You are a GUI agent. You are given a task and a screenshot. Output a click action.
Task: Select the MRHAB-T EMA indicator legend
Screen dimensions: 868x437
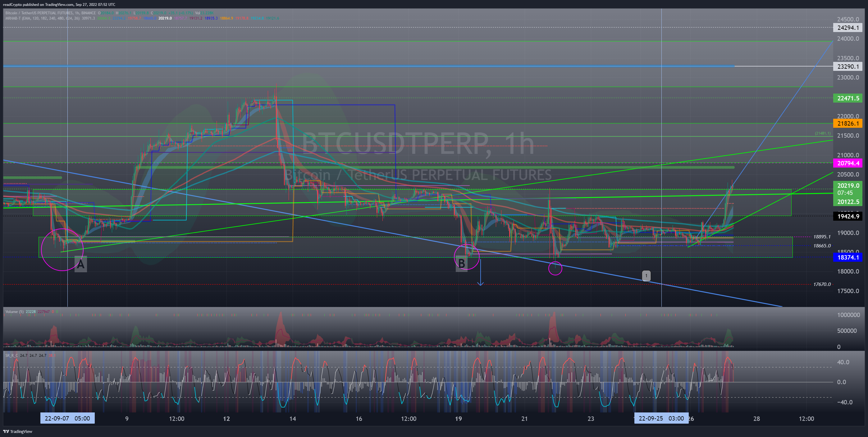pyautogui.click(x=43, y=18)
